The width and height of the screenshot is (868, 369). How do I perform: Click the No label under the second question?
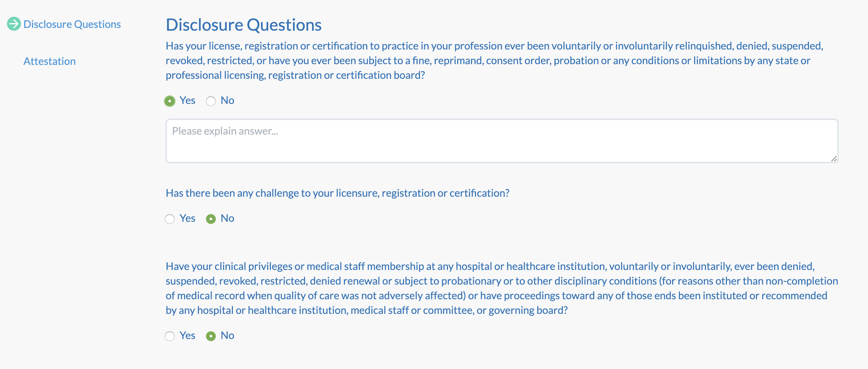click(227, 218)
